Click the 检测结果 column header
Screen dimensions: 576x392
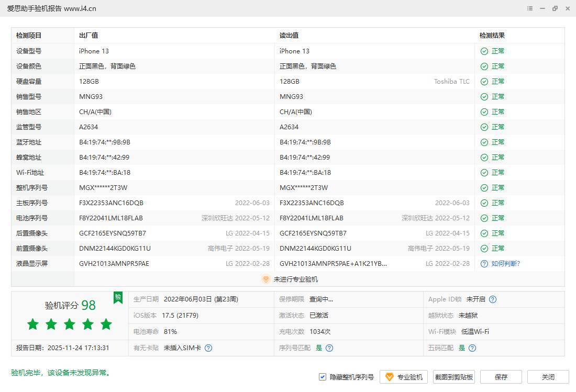pyautogui.click(x=492, y=36)
